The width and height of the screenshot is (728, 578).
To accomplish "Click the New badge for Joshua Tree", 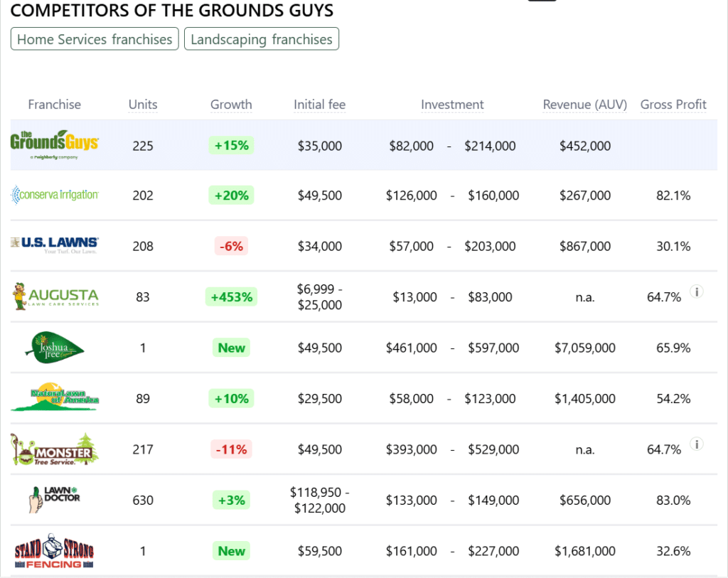I will point(231,348).
